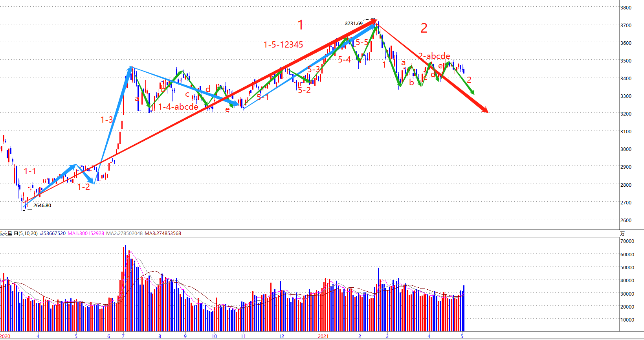The height and width of the screenshot is (340, 644).
Task: Select the MA1:300152928 legend entry
Action: (86, 233)
